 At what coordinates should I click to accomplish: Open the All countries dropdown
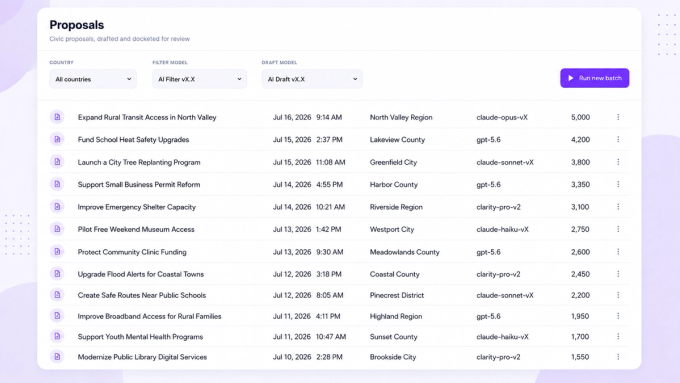click(x=93, y=79)
